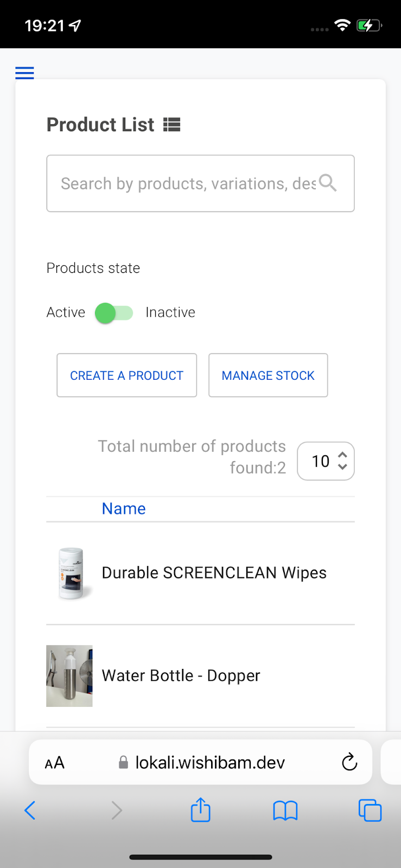Sort by the Name column header

124,509
